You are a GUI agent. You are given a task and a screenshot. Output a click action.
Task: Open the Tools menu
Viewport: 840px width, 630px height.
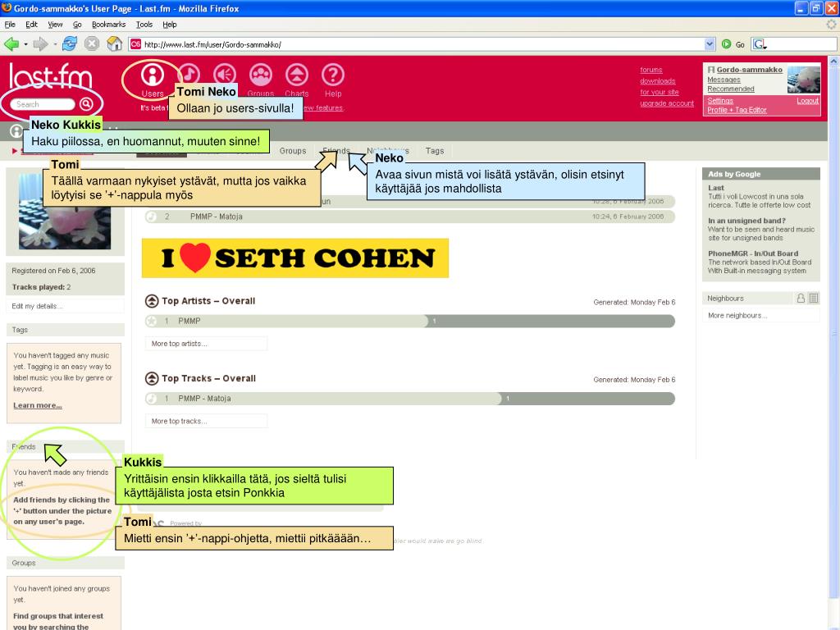(144, 25)
